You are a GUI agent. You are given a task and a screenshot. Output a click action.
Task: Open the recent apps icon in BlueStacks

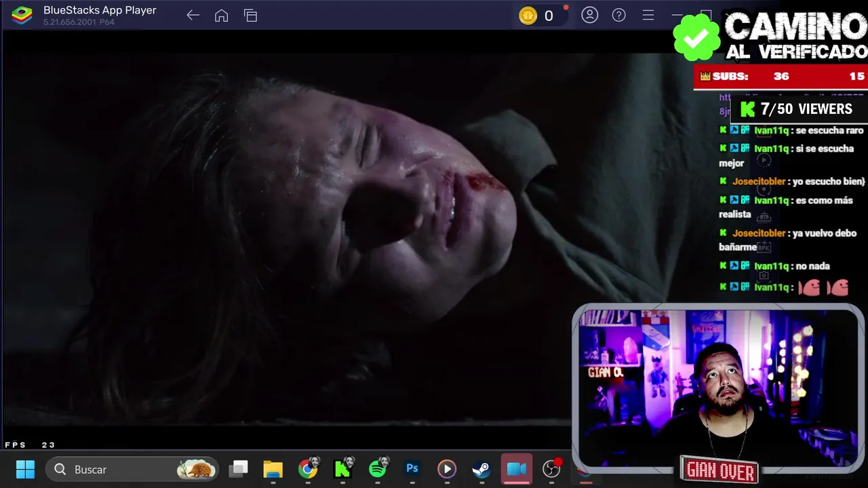click(x=250, y=16)
